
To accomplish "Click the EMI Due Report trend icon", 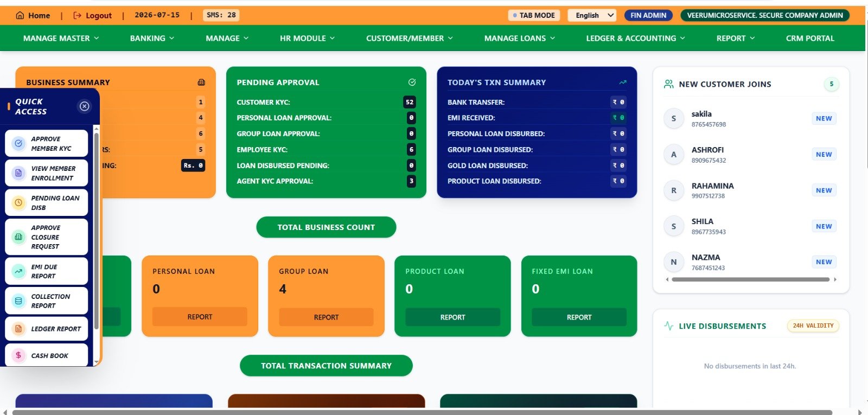I will 18,271.
